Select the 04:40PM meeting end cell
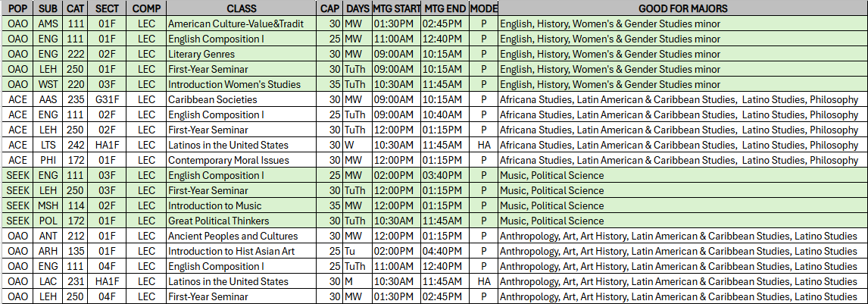This screenshot has height=304, width=868. [x=445, y=252]
